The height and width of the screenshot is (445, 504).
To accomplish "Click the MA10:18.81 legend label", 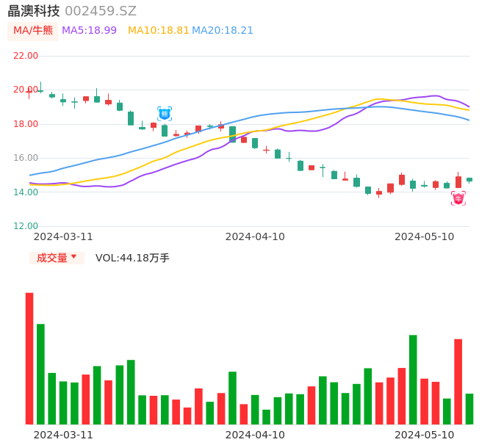I will [158, 31].
